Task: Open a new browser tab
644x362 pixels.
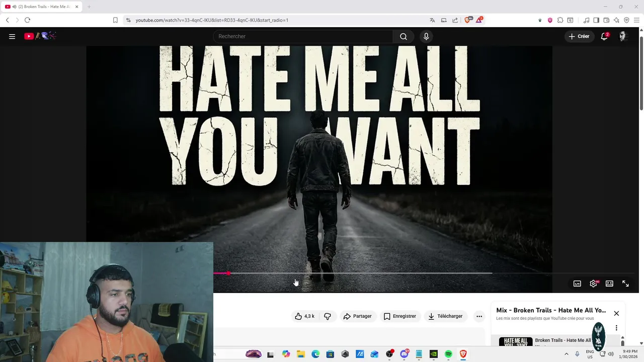Action: [x=89, y=7]
